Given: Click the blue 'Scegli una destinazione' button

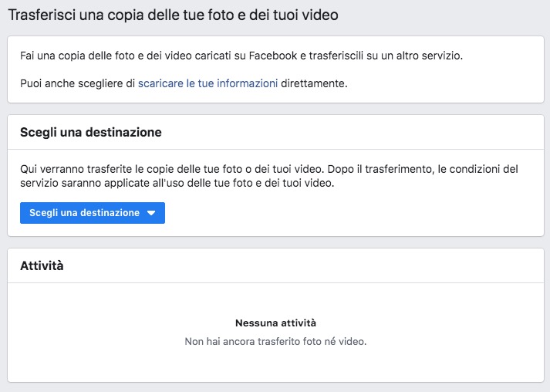Looking at the screenshot, I should click(85, 213).
